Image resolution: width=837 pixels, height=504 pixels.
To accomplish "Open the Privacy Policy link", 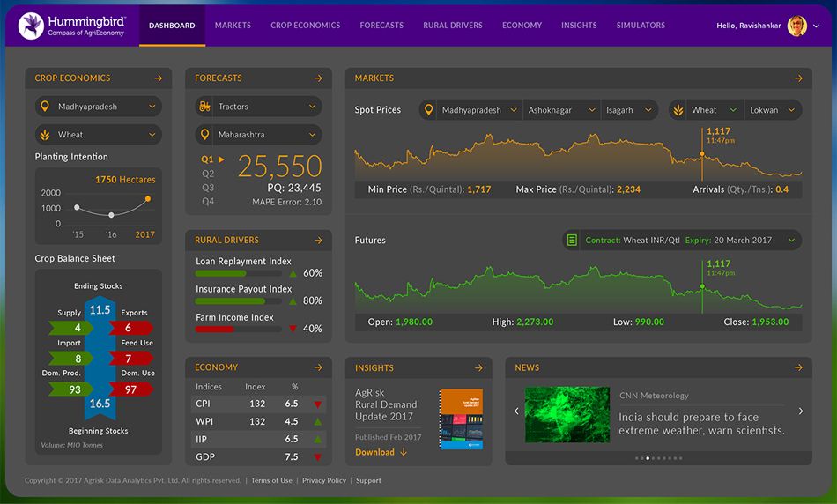I will point(324,481).
